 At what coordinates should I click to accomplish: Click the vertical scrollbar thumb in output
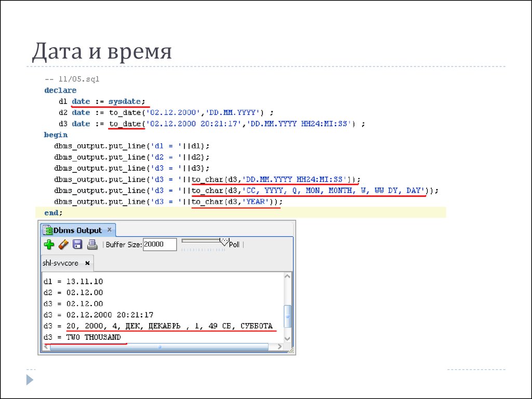coord(287,316)
